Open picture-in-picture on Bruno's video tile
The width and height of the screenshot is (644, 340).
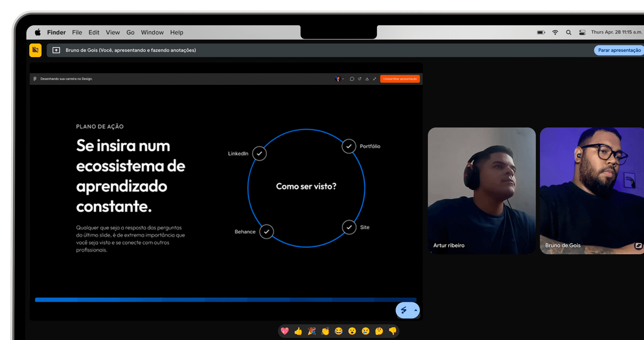click(x=638, y=245)
